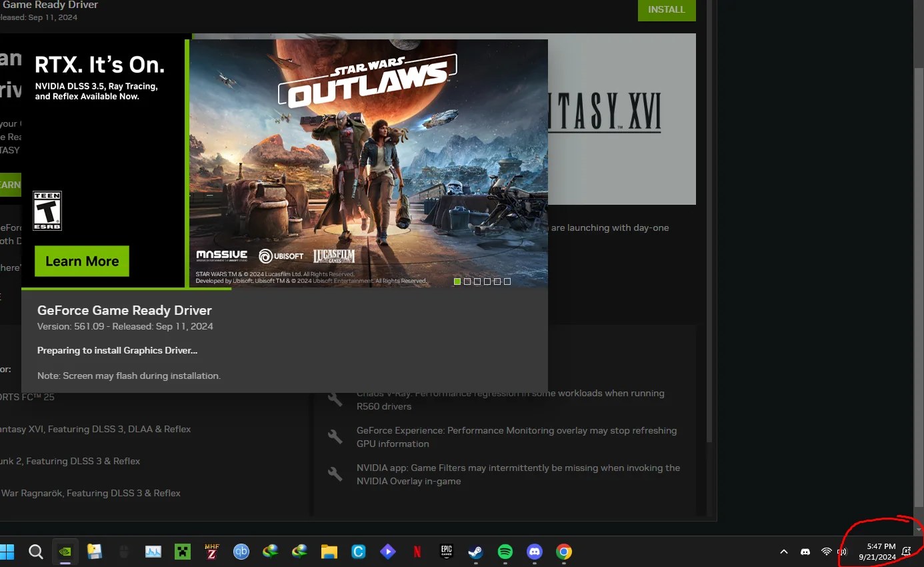Screen dimensions: 924x567
Task: Open Epic Games Launcher
Action: pos(447,552)
